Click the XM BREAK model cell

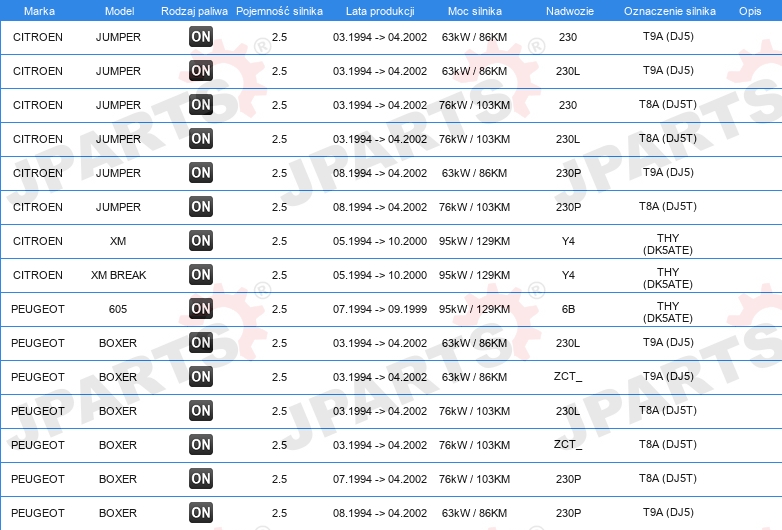point(119,275)
